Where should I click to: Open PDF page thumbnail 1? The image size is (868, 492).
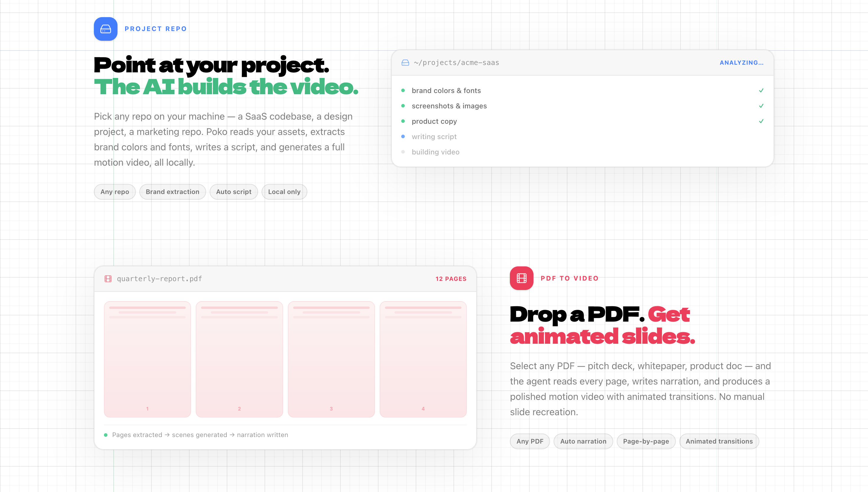148,359
